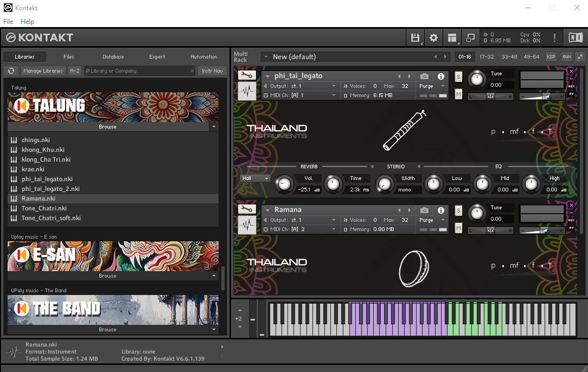Click the library refresh icon
The width and height of the screenshot is (588, 372).
pos(11,70)
